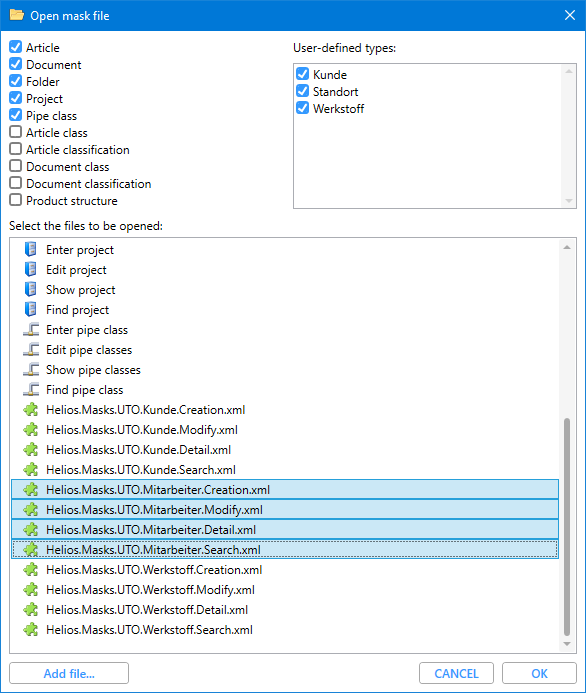This screenshot has height=693, width=586.
Task: Click the pipe icon beside Find pipe class
Action: pos(31,390)
